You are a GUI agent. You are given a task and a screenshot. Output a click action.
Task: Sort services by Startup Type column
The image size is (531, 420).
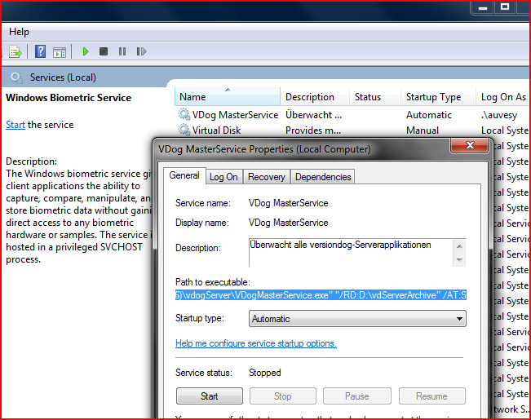(x=433, y=97)
